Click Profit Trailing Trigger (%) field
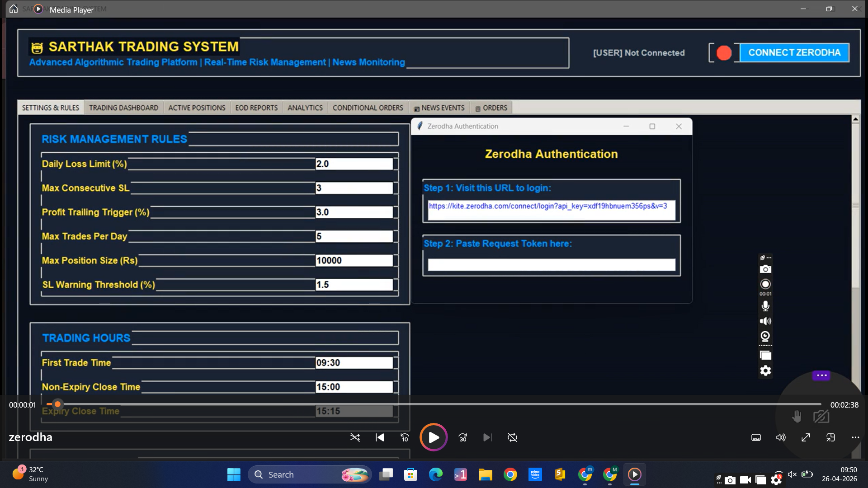The height and width of the screenshot is (488, 868). coord(354,212)
